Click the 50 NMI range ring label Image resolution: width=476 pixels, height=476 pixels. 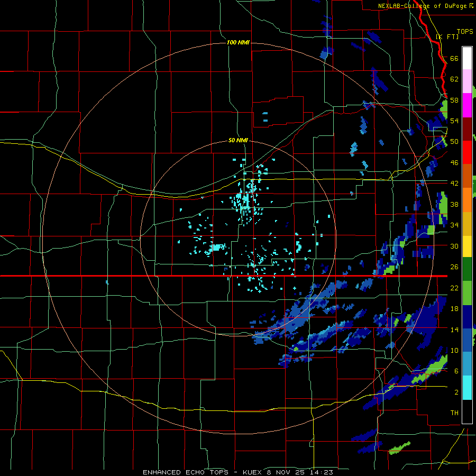point(238,140)
